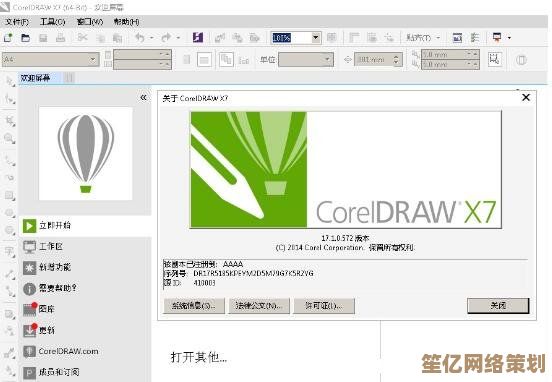Click System Info button in About dialog
Screen dimensions: 552x382
click(x=194, y=306)
